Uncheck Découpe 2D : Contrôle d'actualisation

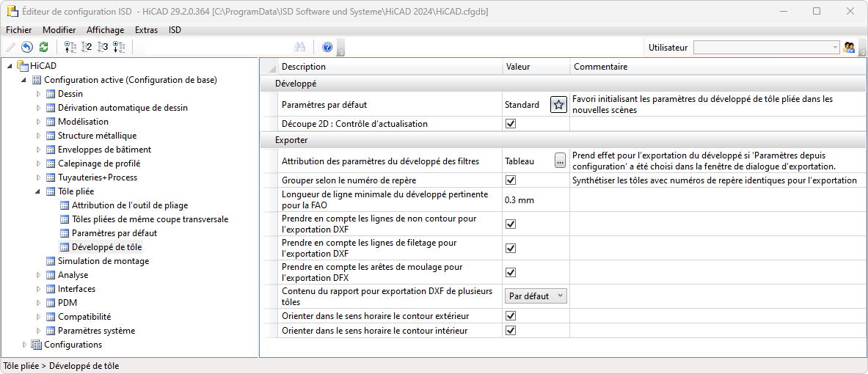[511, 124]
